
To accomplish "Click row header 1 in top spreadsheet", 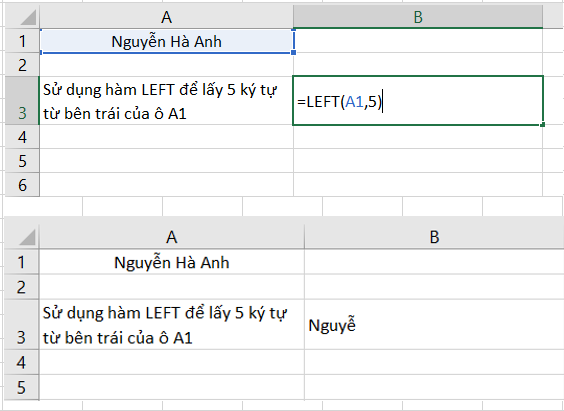I will click(x=22, y=41).
